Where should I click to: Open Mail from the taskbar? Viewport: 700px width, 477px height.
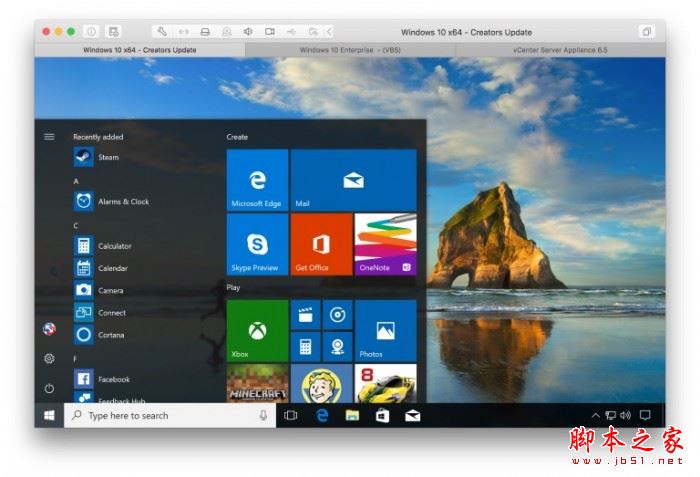[412, 416]
